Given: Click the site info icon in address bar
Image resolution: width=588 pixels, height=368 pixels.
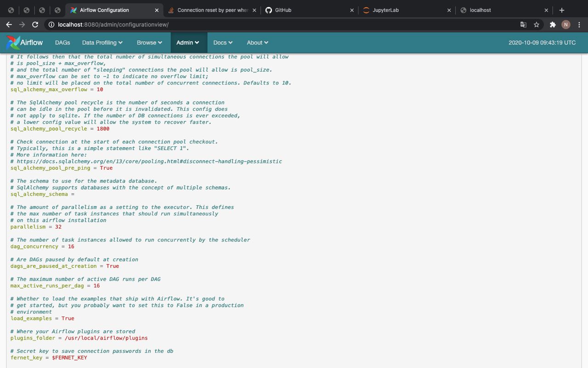Looking at the screenshot, I should point(51,24).
